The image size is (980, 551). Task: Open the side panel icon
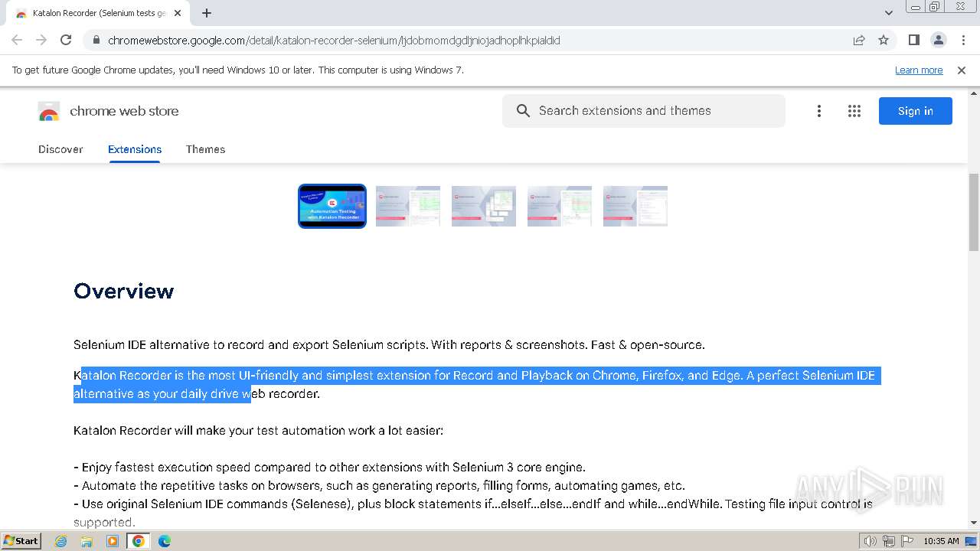(913, 40)
